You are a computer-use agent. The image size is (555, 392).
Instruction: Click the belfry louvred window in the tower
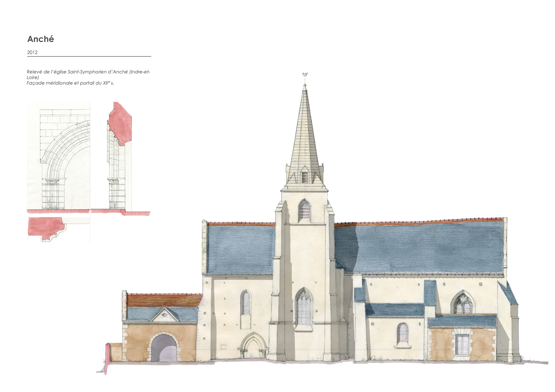304,210
